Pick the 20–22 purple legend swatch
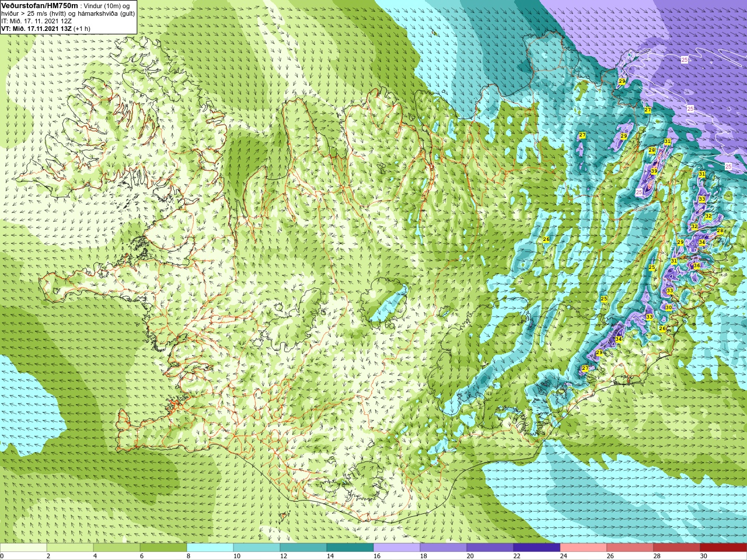 tap(490, 548)
